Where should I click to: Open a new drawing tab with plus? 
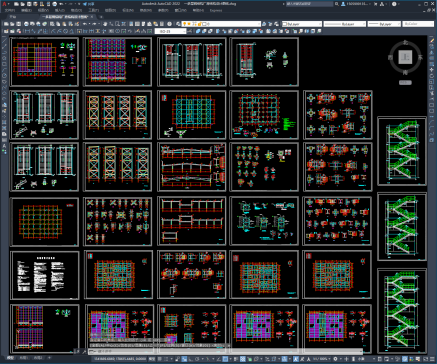[x=101, y=17]
